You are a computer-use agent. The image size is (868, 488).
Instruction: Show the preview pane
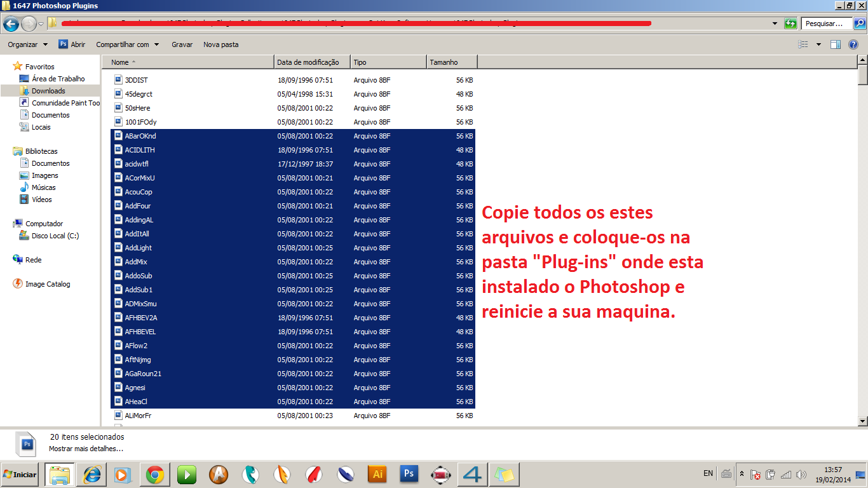click(836, 44)
